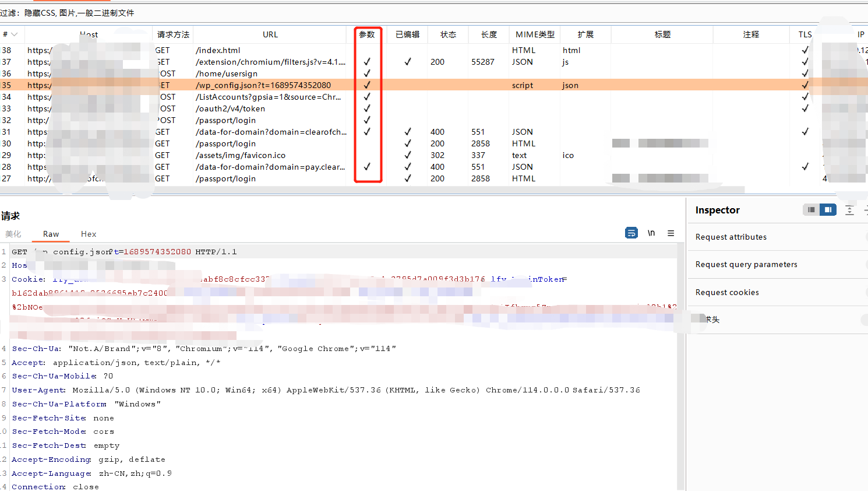Click the 参数 checkmark in row 35

(367, 85)
